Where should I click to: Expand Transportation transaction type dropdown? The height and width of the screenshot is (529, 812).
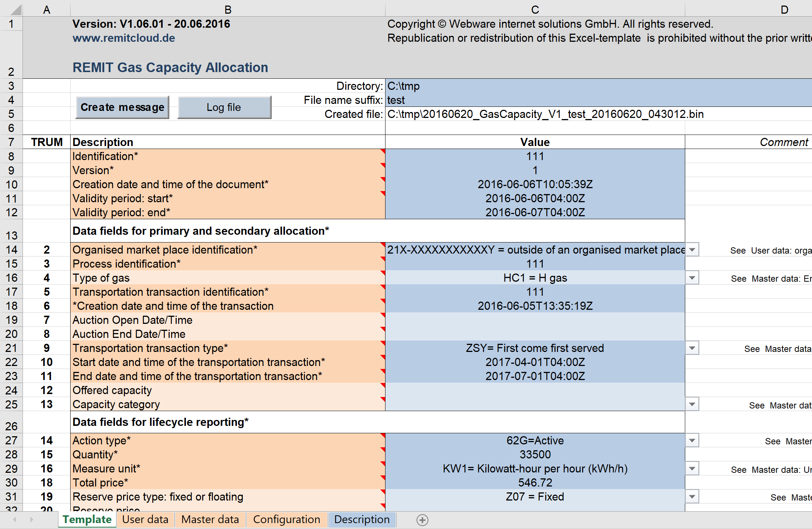coord(692,348)
